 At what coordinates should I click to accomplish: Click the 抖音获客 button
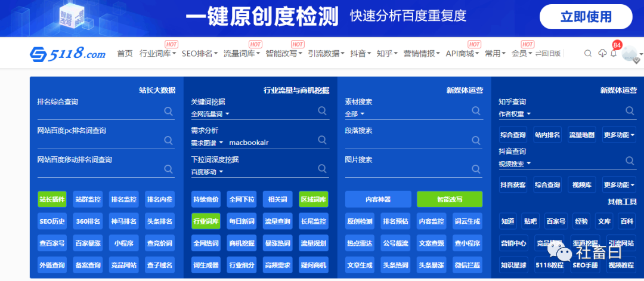513,185
